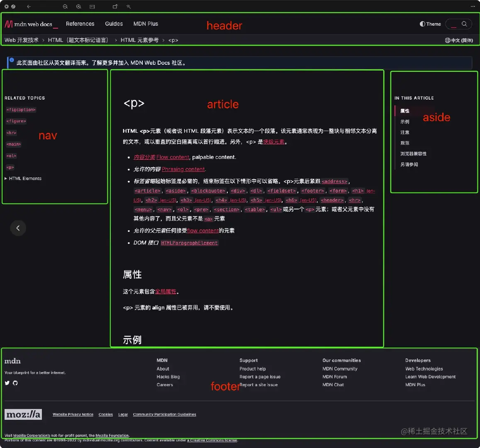Open the Guides menu
The height and width of the screenshot is (448, 480).
[x=114, y=24]
